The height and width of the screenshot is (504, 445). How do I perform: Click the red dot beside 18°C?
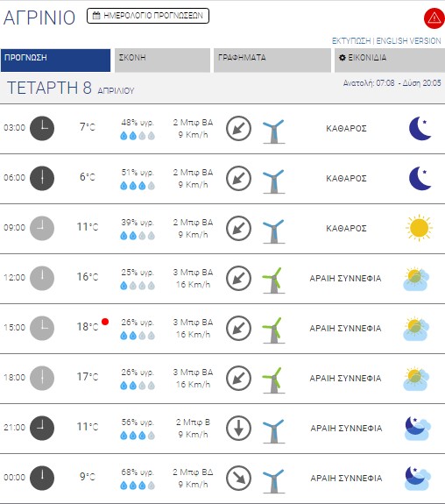105,322
